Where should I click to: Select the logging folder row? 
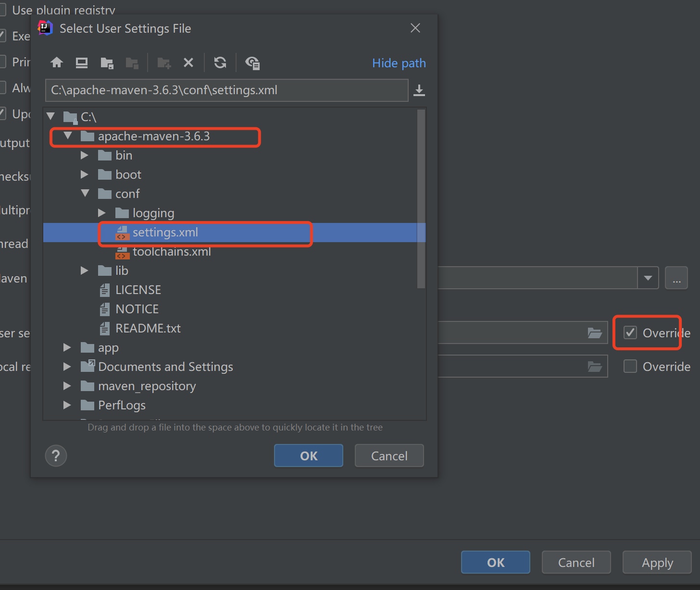click(x=235, y=213)
